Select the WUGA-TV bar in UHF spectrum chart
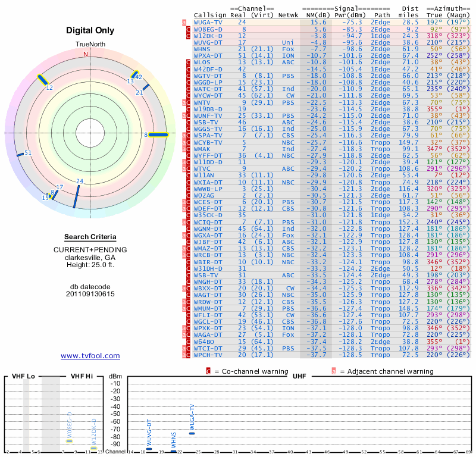 pos(192,433)
